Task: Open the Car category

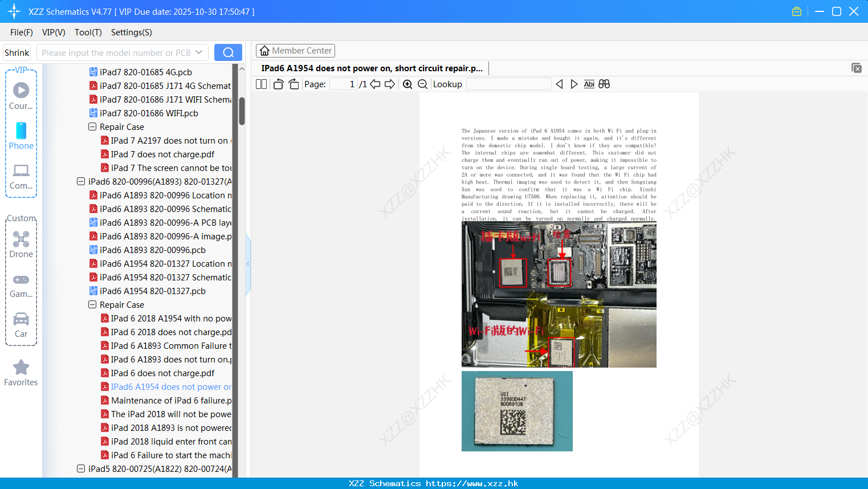Action: pos(21,325)
